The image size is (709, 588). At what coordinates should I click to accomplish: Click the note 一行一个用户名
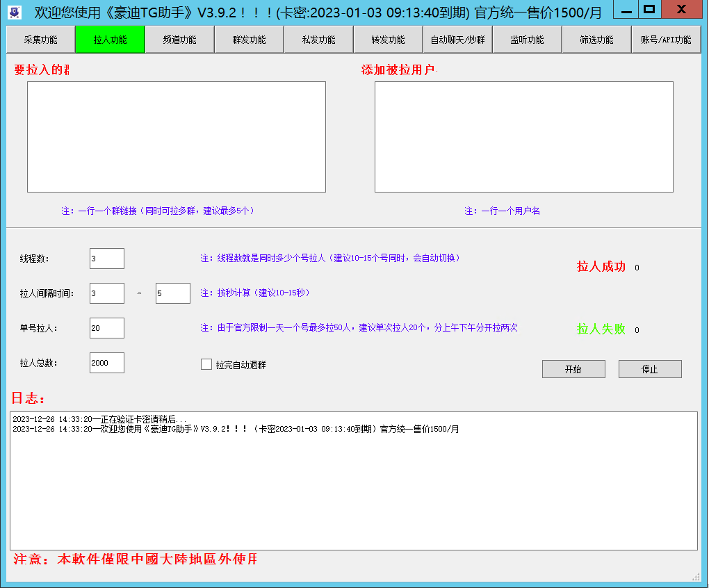pyautogui.click(x=502, y=211)
